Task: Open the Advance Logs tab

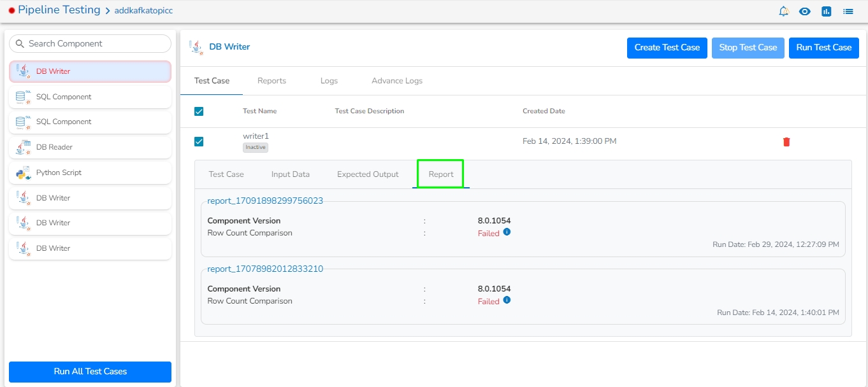Action: pos(396,81)
